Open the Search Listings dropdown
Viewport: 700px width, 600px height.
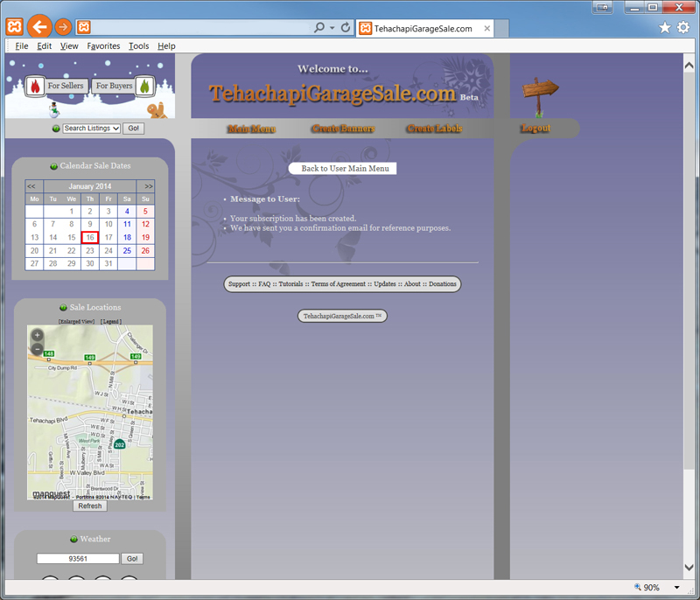[92, 129]
